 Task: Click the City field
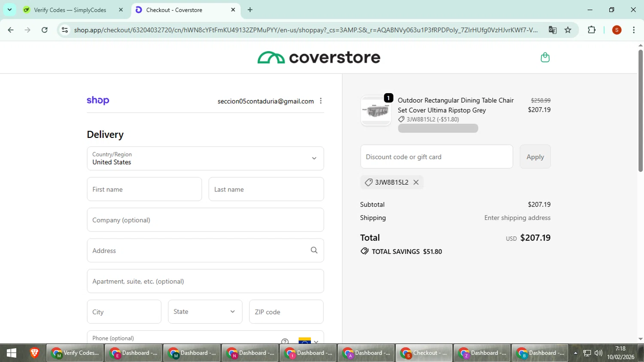(124, 312)
